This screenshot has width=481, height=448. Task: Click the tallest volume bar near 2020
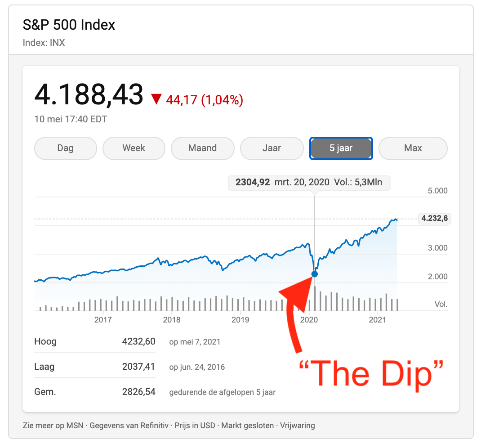coord(315,298)
